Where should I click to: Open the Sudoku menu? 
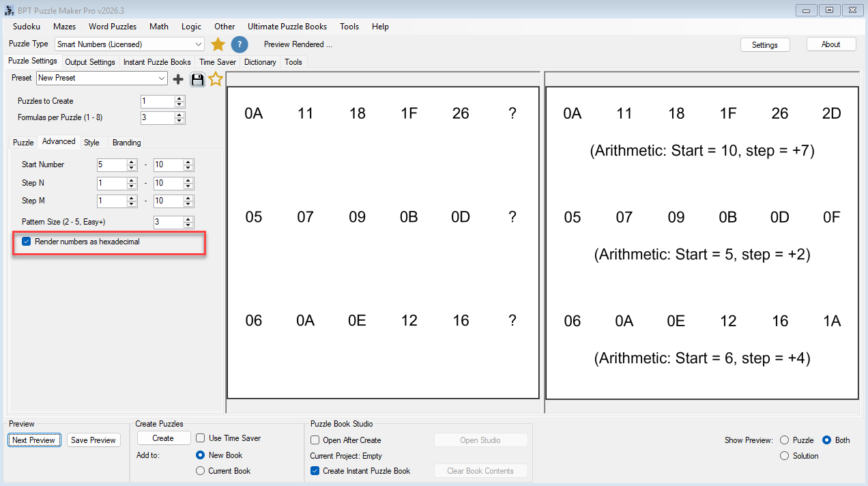pyautogui.click(x=27, y=27)
